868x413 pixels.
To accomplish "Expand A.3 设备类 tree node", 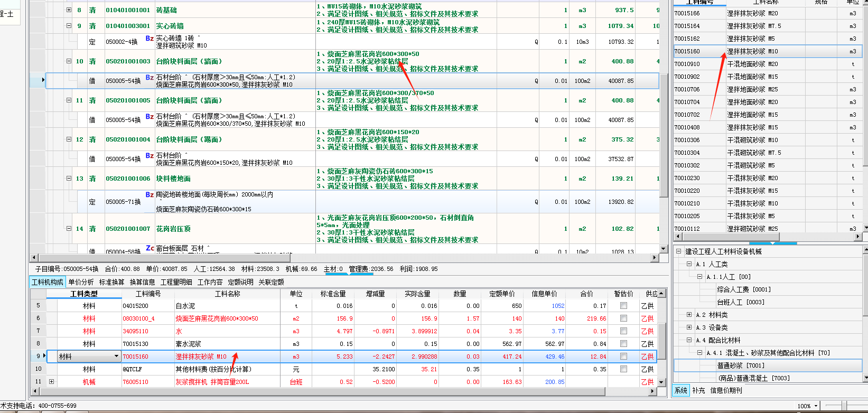I will point(689,327).
